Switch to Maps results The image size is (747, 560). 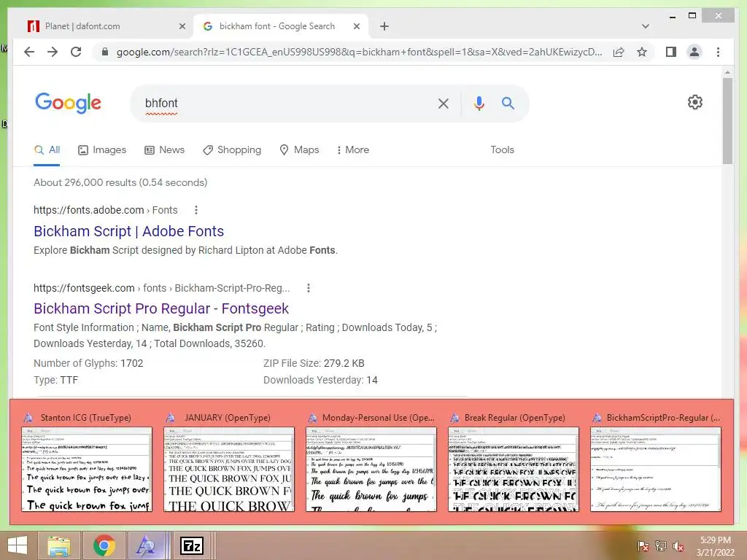click(299, 150)
